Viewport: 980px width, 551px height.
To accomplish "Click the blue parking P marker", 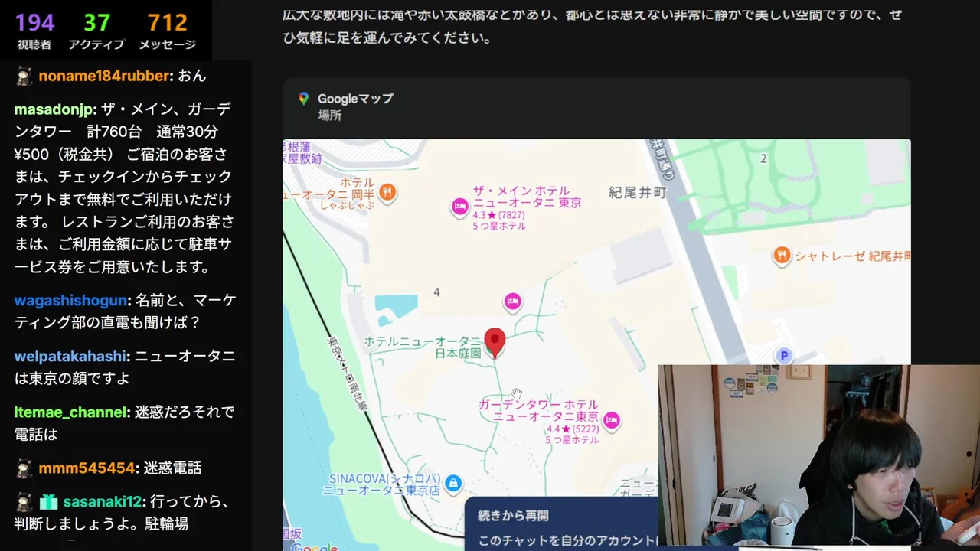I will point(783,356).
